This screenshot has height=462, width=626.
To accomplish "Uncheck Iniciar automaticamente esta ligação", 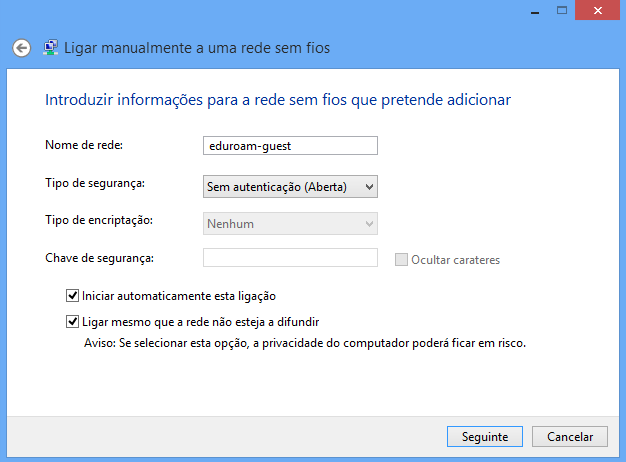I will (72, 296).
